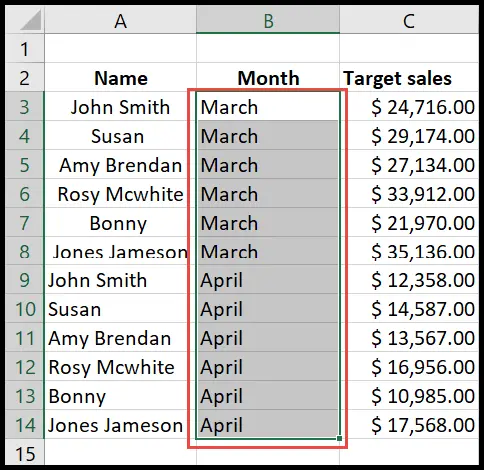Select row 2 header
This screenshot has height=470, width=484.
click(24, 77)
